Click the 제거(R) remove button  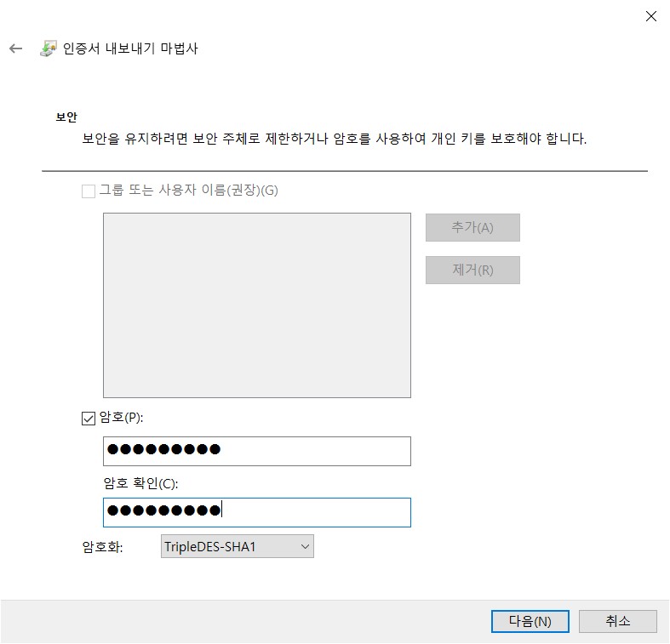point(472,270)
